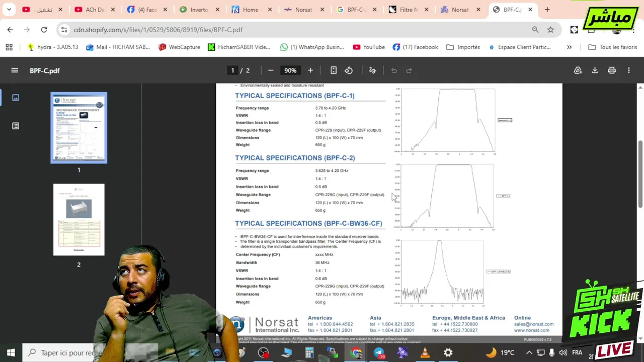Screen dimensions: 644x362
Task: Select page 2 thumbnail
Action: tap(79, 220)
